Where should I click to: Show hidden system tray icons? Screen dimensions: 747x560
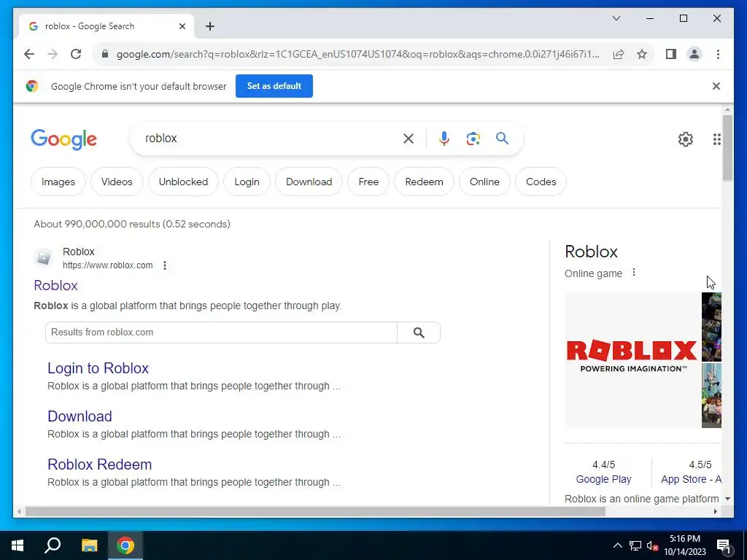pyautogui.click(x=617, y=545)
